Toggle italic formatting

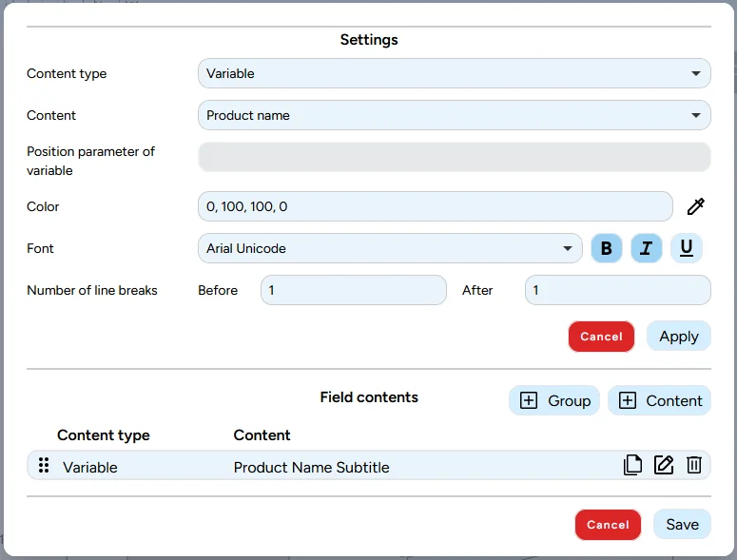tap(647, 248)
